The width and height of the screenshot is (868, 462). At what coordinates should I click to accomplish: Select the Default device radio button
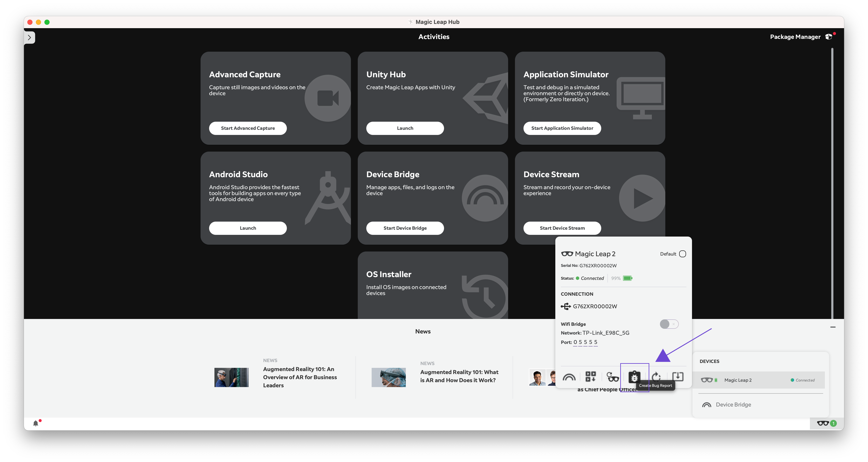click(x=682, y=254)
